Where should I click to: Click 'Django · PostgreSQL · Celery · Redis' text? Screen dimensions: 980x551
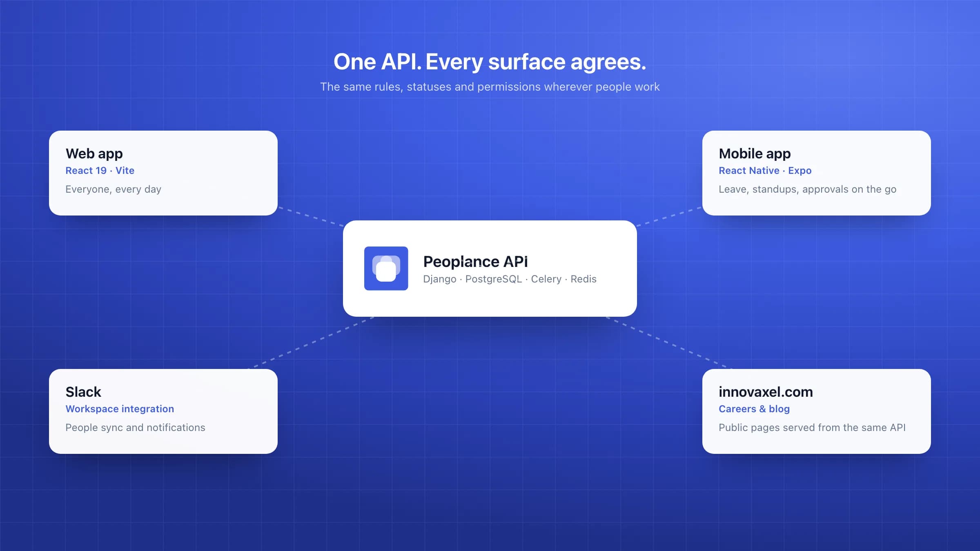click(x=510, y=279)
